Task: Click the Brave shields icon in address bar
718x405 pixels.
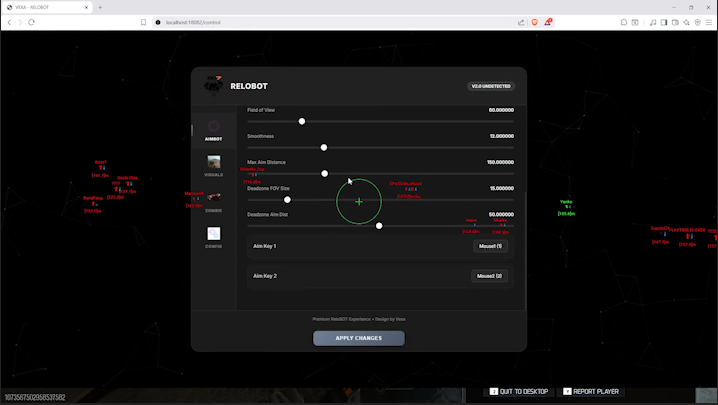Action: (534, 22)
